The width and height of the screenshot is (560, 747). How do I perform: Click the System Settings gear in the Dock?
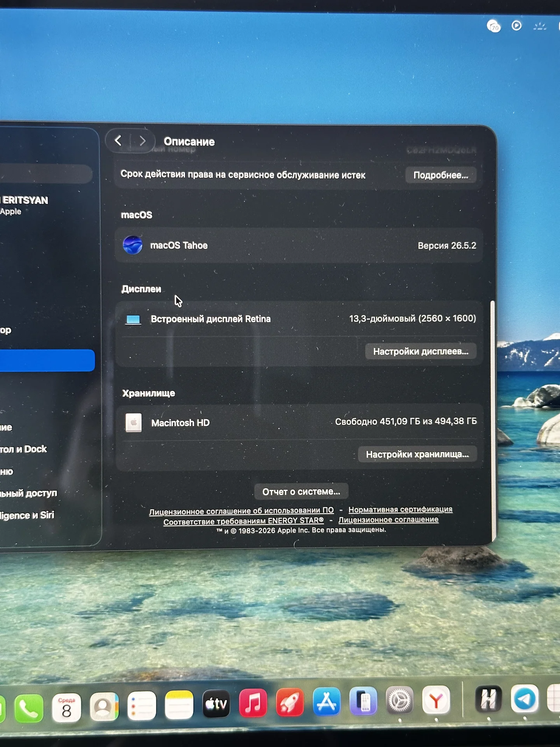point(400,701)
